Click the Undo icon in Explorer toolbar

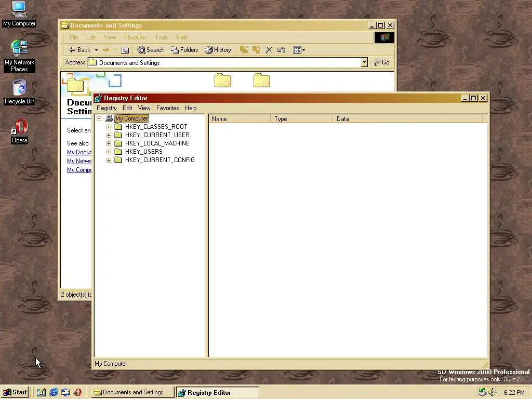(281, 50)
